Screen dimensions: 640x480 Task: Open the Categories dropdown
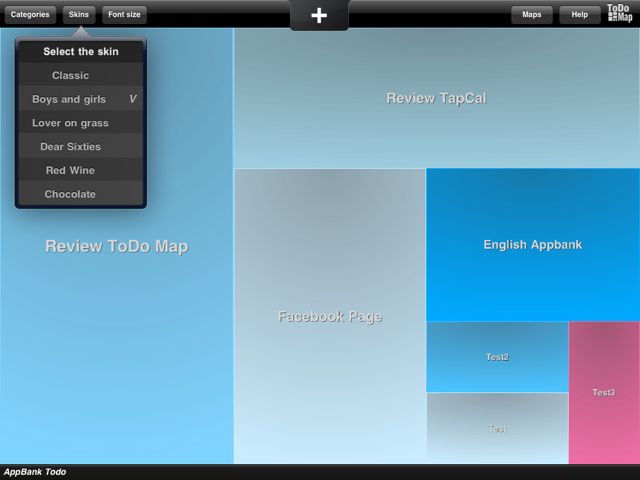point(30,15)
